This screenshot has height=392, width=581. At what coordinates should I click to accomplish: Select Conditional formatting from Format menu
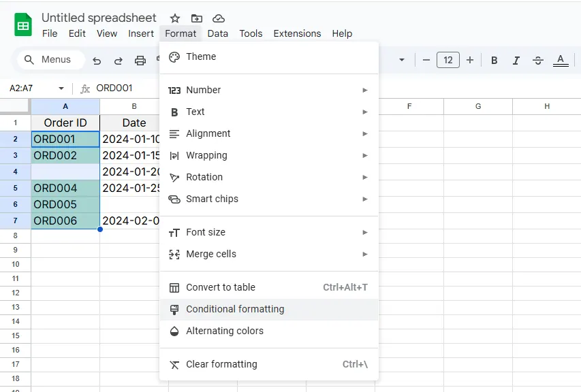[235, 309]
